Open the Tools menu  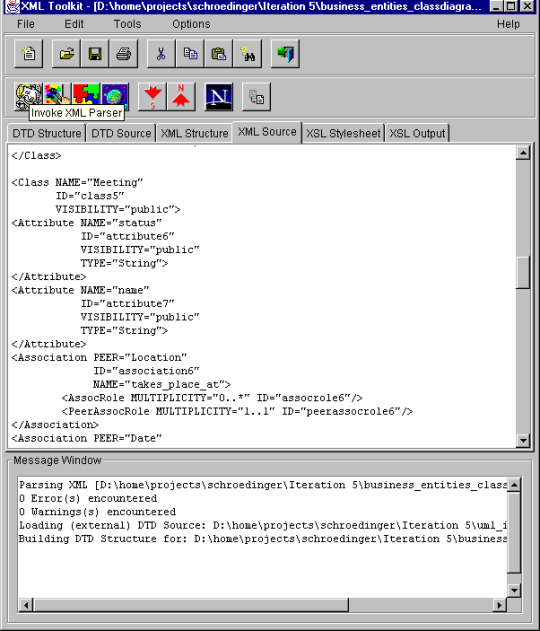pyautogui.click(x=127, y=24)
